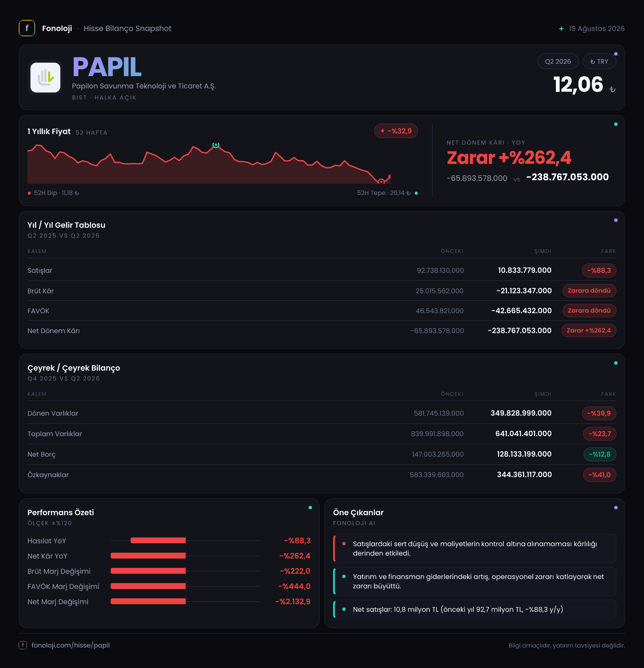Click the Özkaynaklar -%41,0 badge
Image resolution: width=644 pixels, height=668 pixels.
click(x=600, y=475)
